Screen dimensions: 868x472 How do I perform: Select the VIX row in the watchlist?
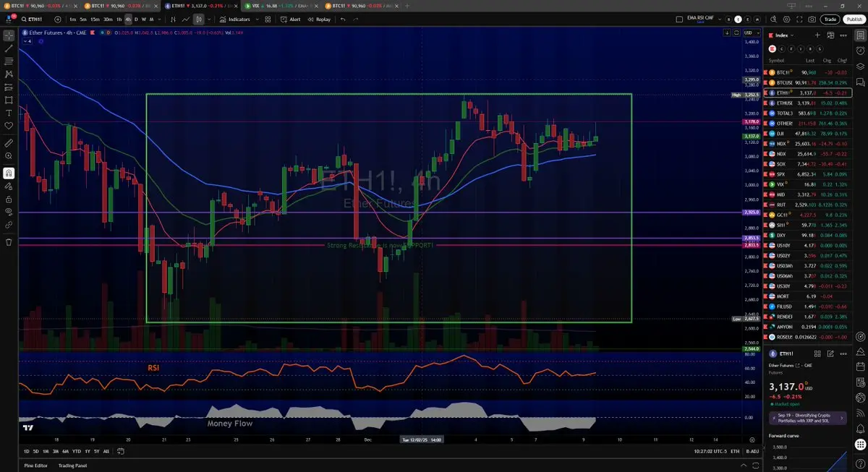pos(809,185)
